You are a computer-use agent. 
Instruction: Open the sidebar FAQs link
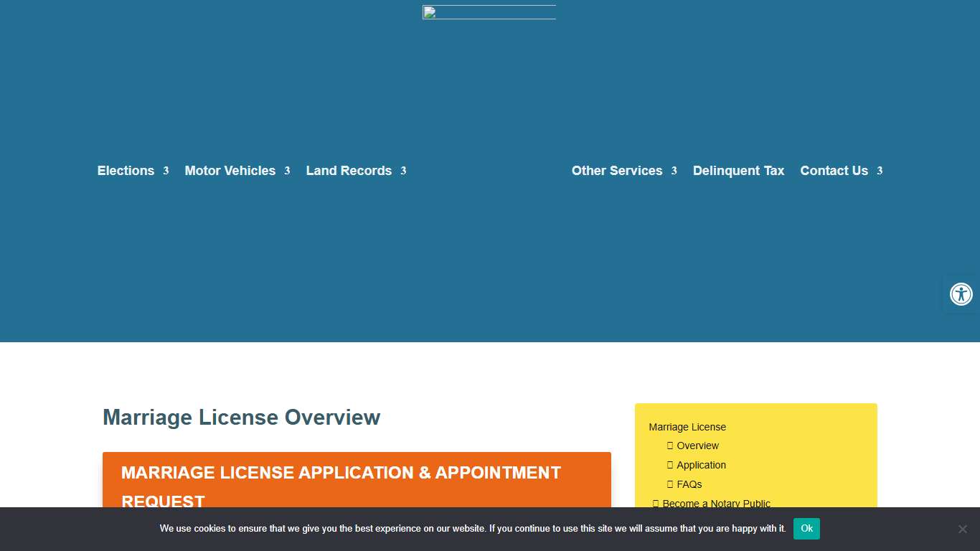(689, 484)
